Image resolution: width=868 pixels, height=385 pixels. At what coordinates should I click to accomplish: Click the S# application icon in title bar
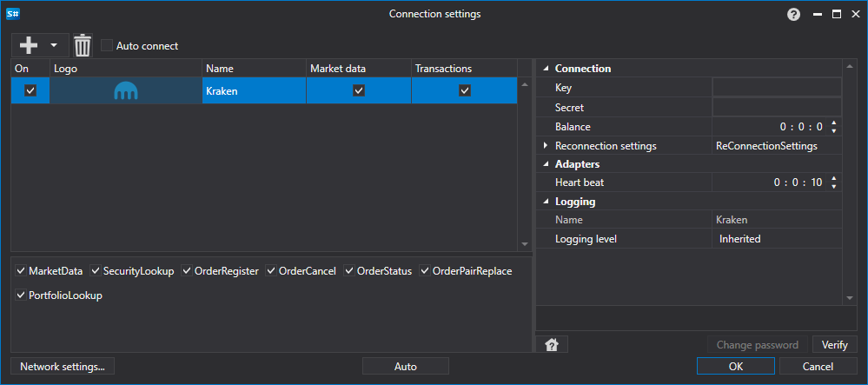13,15
